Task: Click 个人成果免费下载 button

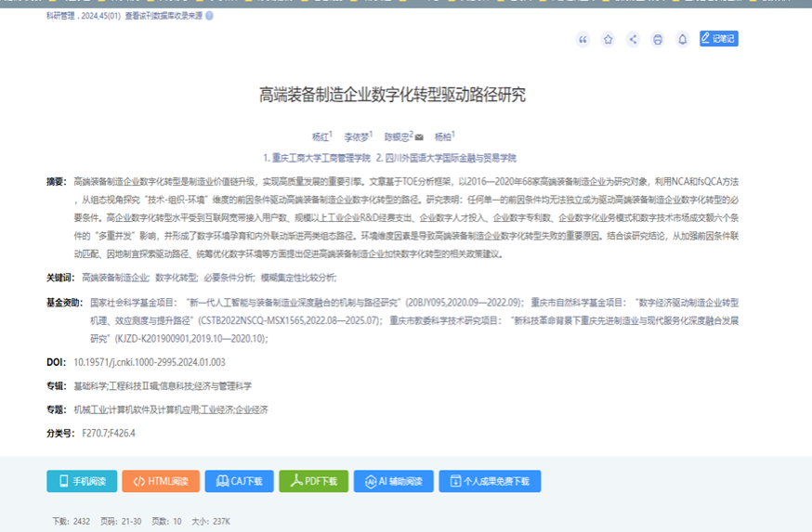Action: click(x=490, y=481)
